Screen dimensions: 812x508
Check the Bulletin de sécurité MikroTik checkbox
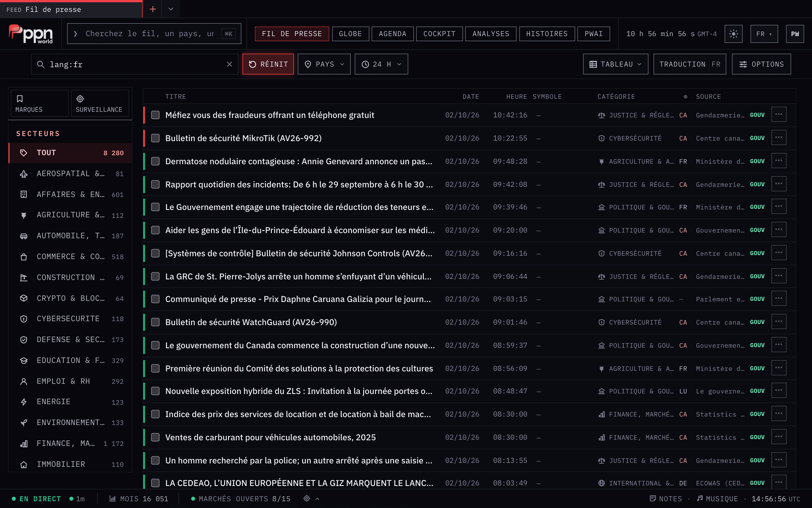pos(155,138)
